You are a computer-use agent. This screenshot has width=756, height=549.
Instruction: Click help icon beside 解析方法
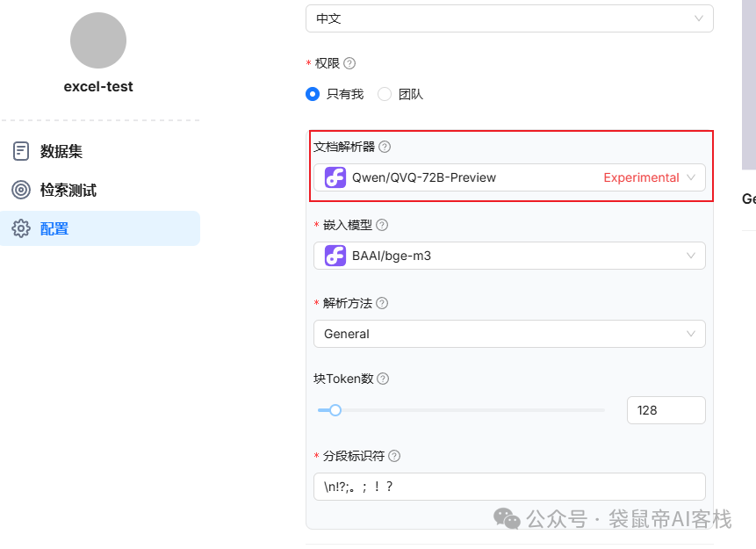[382, 303]
